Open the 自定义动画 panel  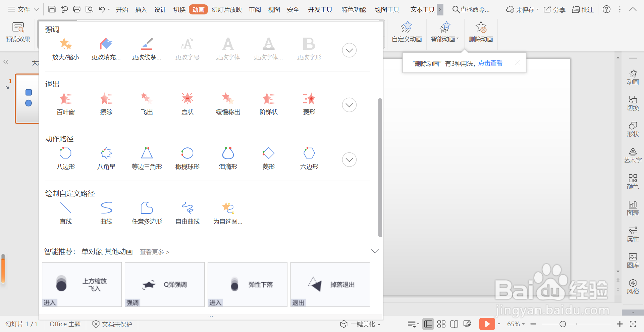pos(406,32)
